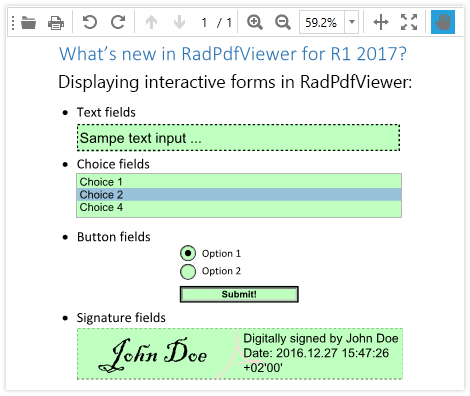Select Choice 4 in list

(239, 207)
